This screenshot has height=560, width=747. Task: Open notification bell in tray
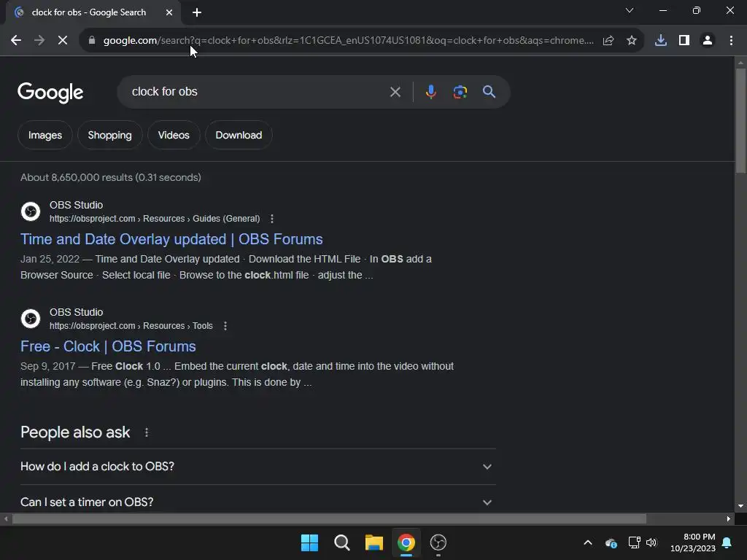[727, 542]
